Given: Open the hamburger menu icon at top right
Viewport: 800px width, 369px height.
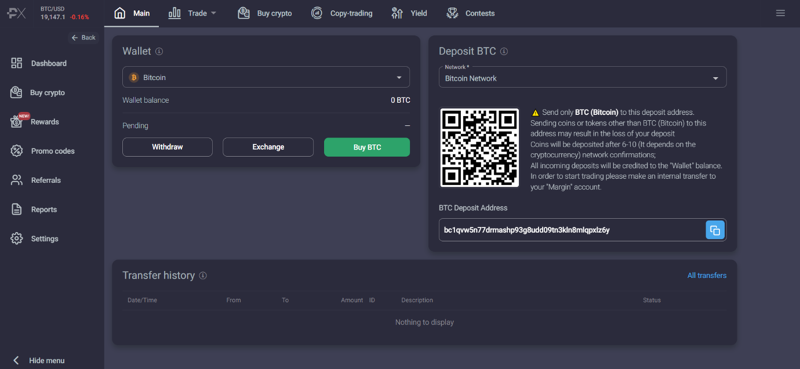Looking at the screenshot, I should 780,13.
